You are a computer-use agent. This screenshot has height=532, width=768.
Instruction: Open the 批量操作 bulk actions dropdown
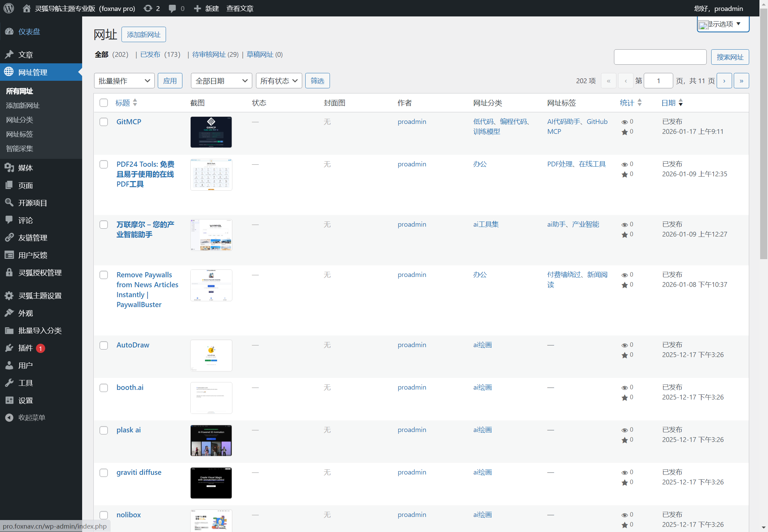point(124,81)
